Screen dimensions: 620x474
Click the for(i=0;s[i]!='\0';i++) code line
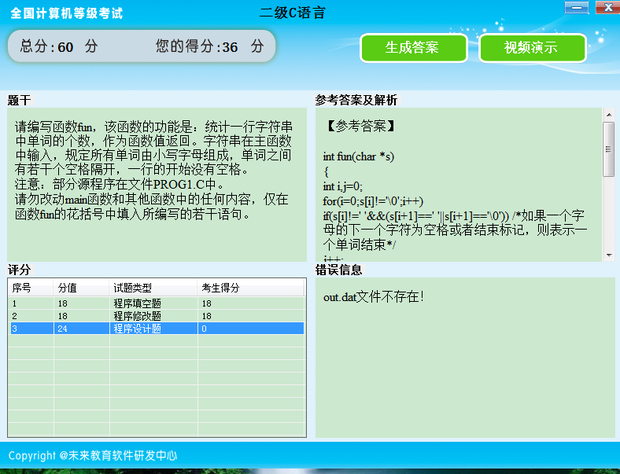point(373,201)
